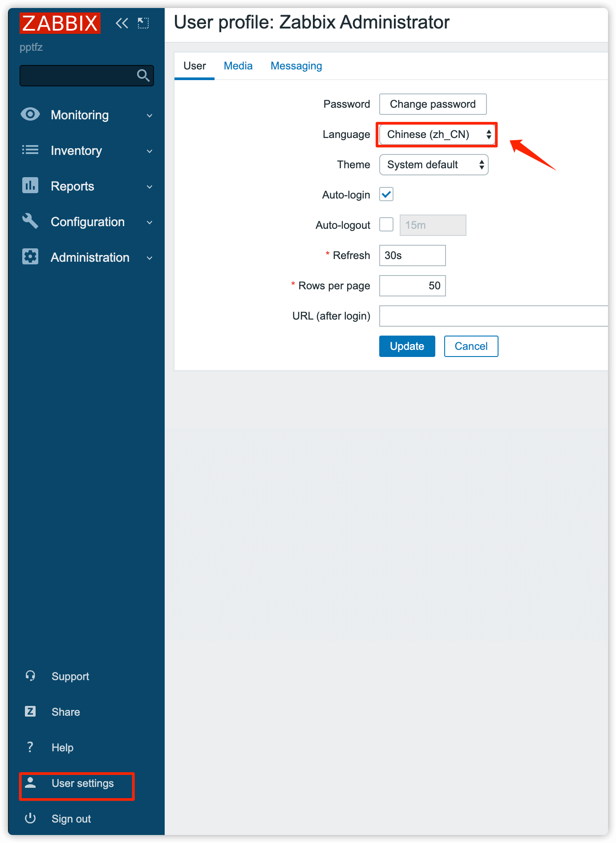
Task: Switch to the Media tab
Action: coord(238,66)
